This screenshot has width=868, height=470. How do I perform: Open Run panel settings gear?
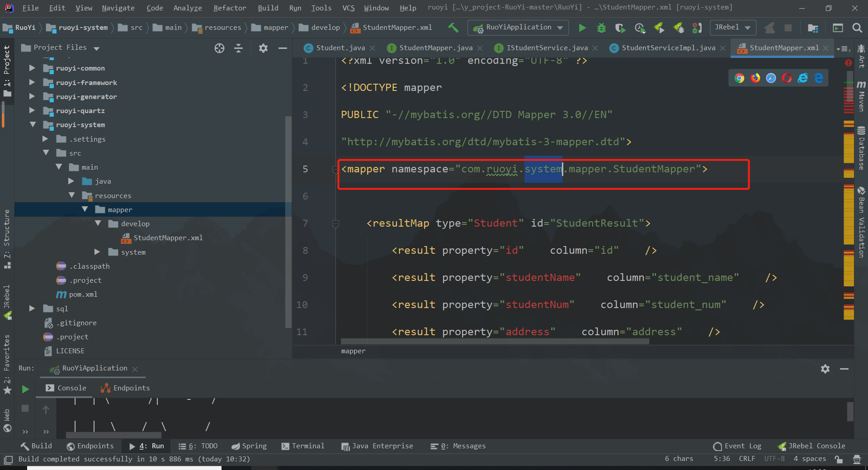pos(825,369)
